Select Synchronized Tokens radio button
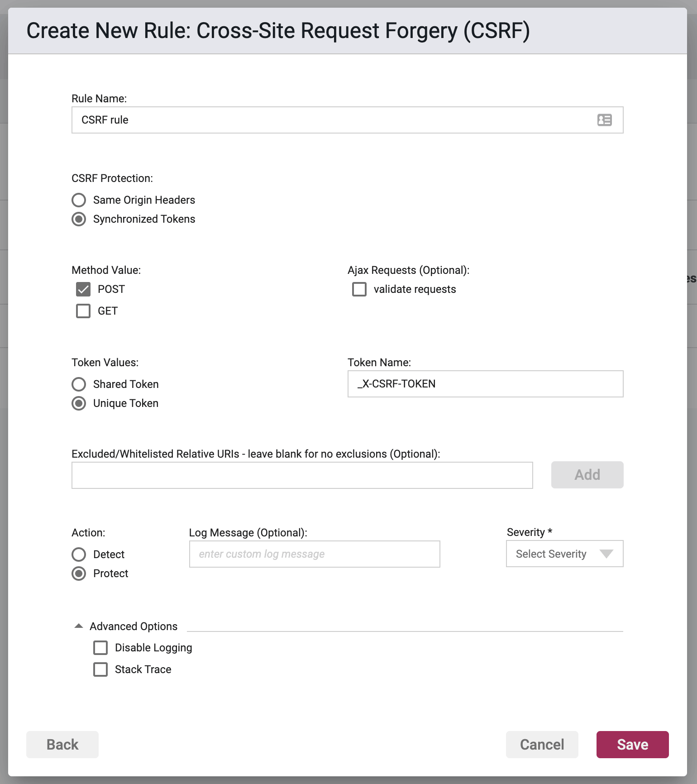The width and height of the screenshot is (697, 784). (79, 219)
